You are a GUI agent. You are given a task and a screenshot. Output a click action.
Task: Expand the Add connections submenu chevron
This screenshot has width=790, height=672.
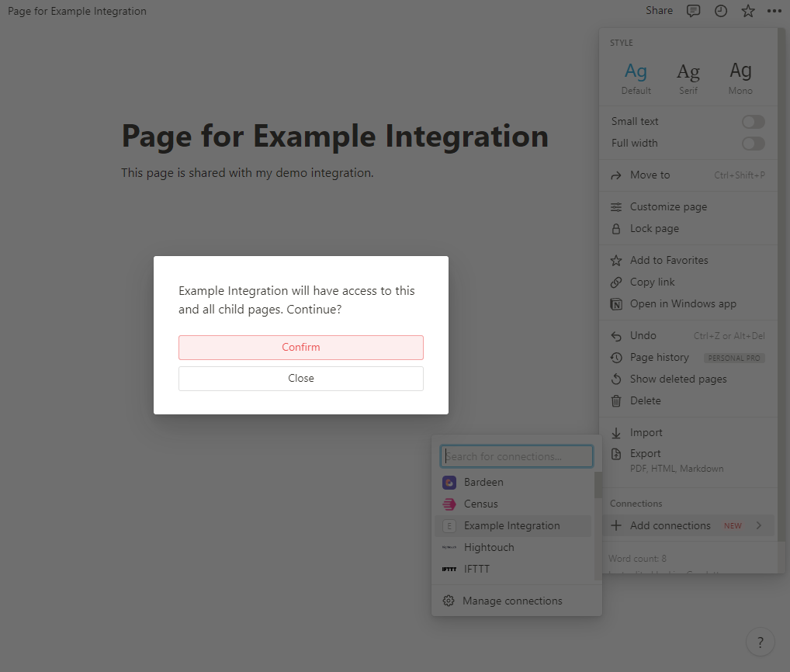tap(759, 525)
